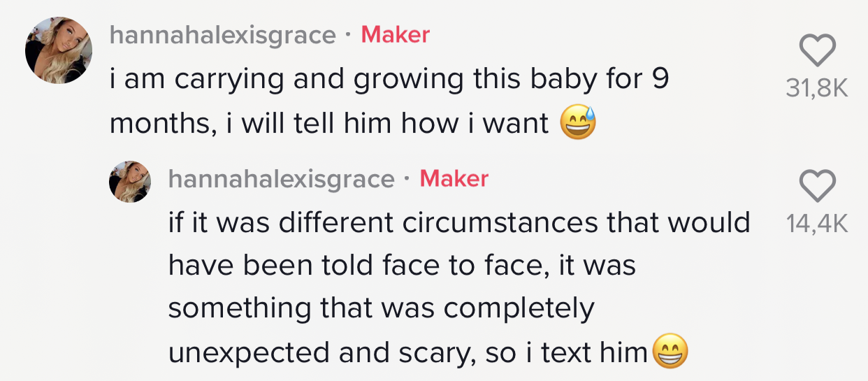Click the Maker badge on the reply comment

click(x=454, y=179)
